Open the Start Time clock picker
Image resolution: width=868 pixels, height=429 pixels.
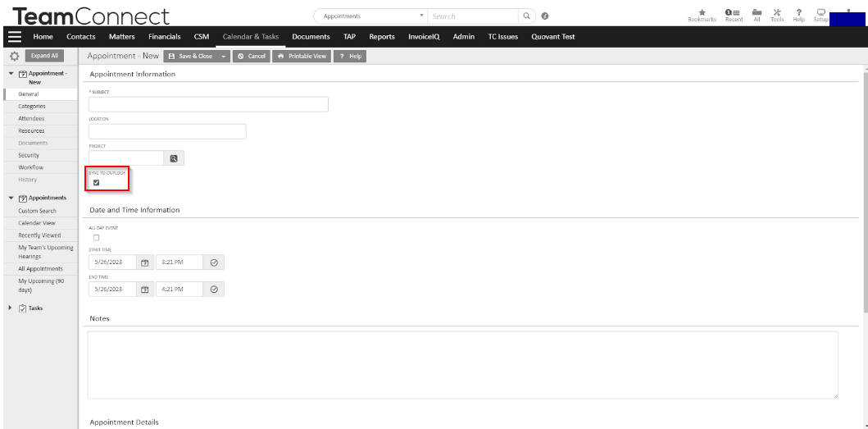point(214,262)
